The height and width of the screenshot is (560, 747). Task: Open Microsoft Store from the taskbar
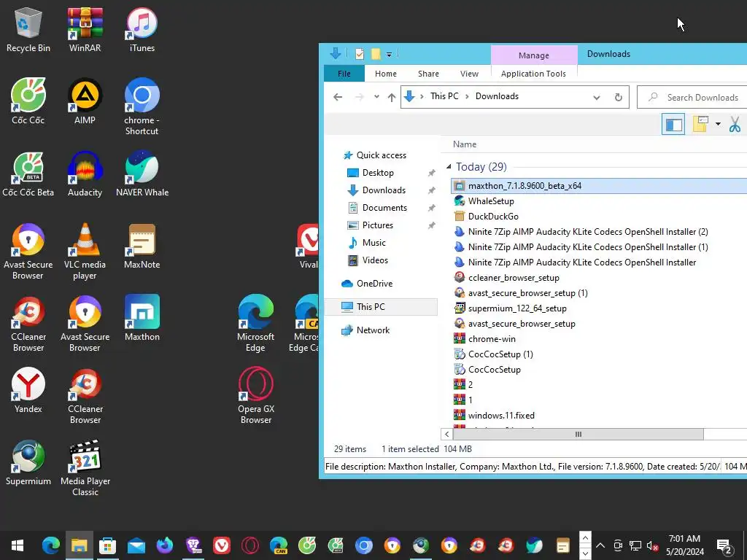click(108, 545)
